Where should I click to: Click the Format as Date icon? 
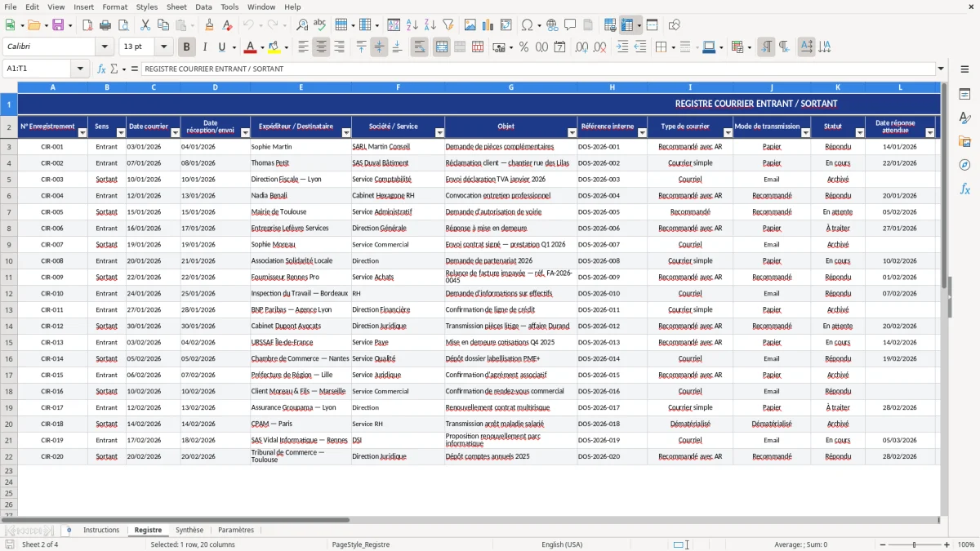click(x=560, y=47)
